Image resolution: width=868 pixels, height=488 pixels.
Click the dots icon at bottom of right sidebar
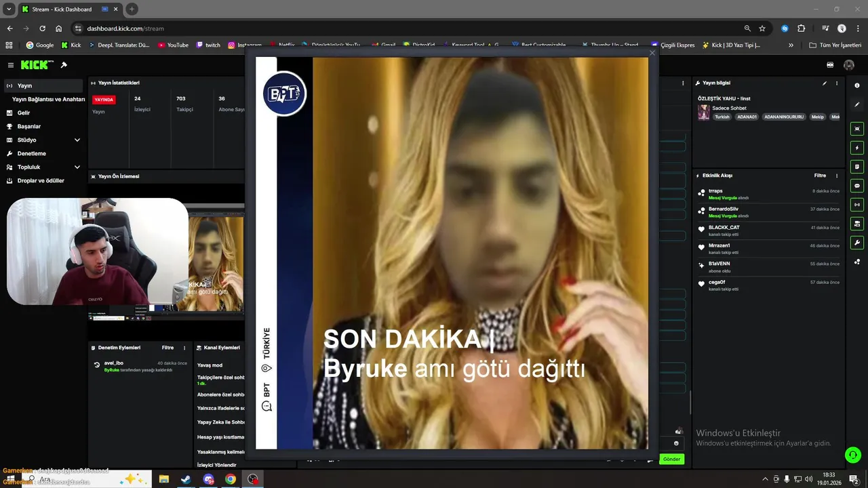coord(857,262)
